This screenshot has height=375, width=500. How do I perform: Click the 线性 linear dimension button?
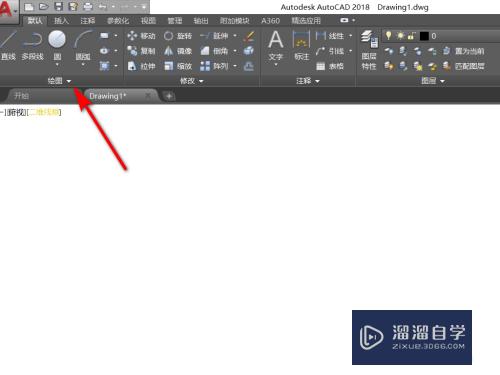point(329,36)
